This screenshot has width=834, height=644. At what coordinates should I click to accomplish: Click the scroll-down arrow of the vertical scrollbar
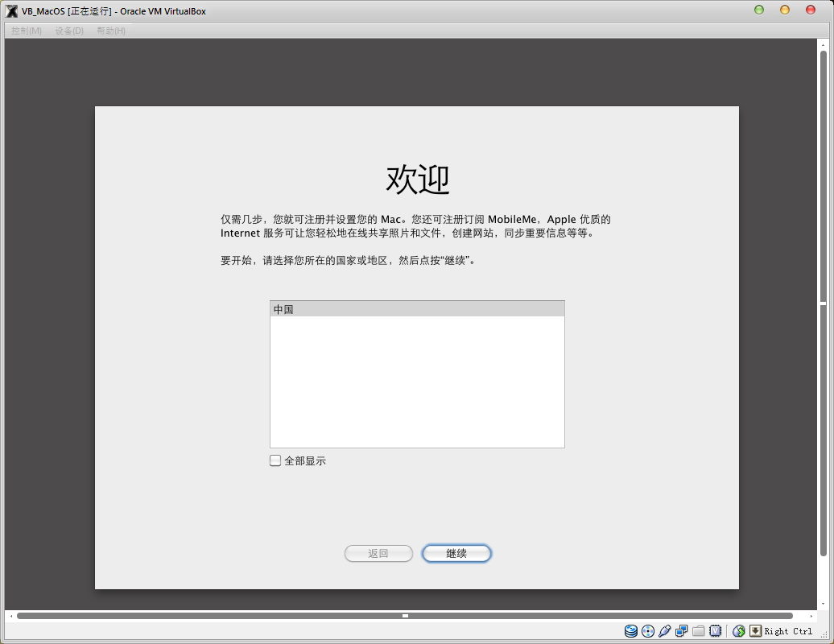(x=824, y=604)
